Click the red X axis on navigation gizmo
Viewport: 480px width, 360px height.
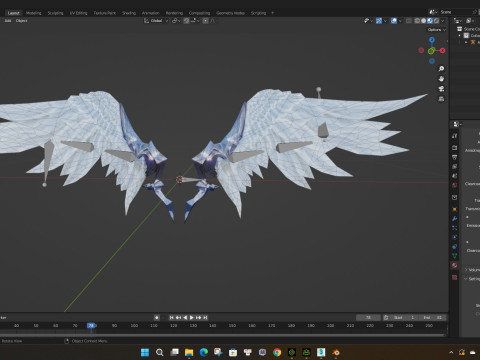point(442,50)
